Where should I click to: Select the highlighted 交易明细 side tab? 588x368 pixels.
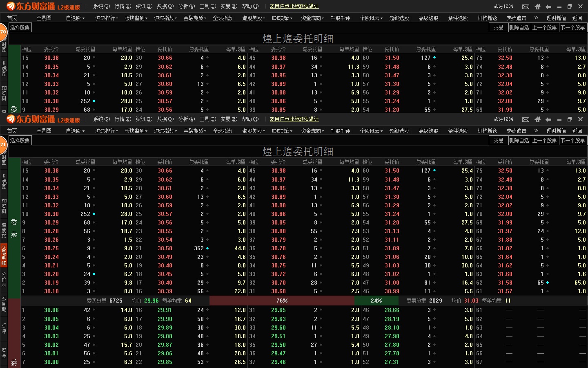pos(4,256)
